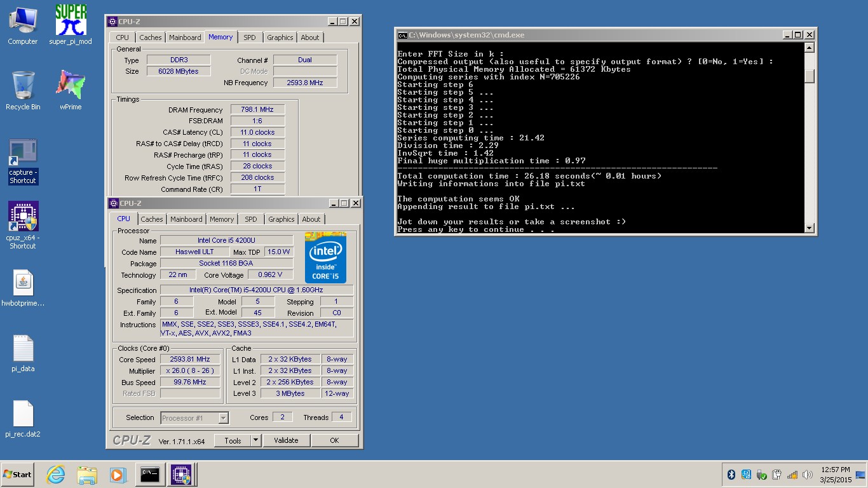Screen dimensions: 868x488
Task: Expand the Tools dropdown arrow
Action: (255, 440)
